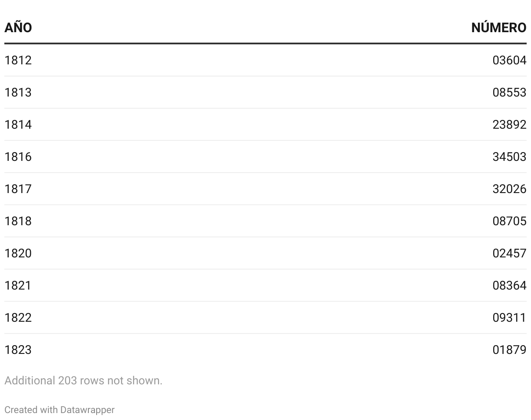Select the number 03604 cell

click(509, 60)
